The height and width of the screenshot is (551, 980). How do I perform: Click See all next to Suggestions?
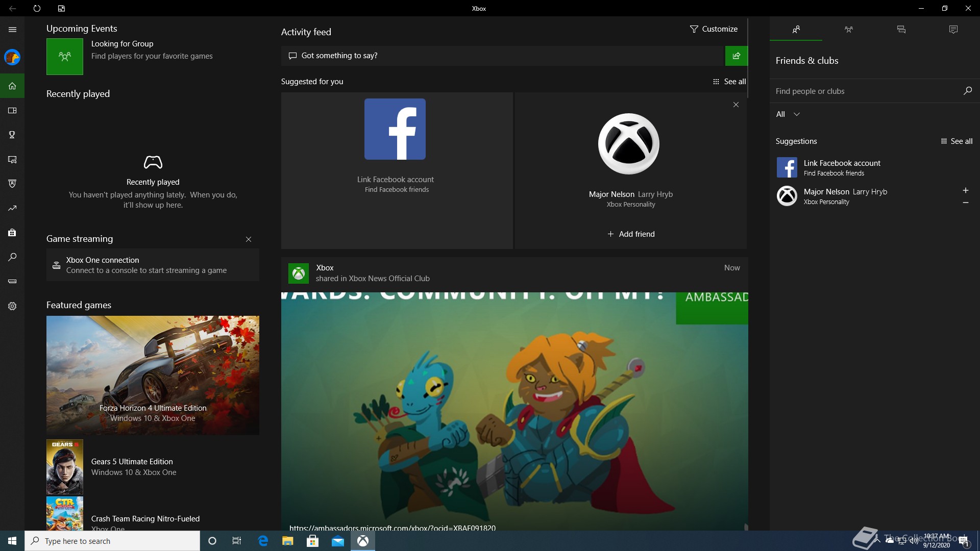pyautogui.click(x=957, y=141)
